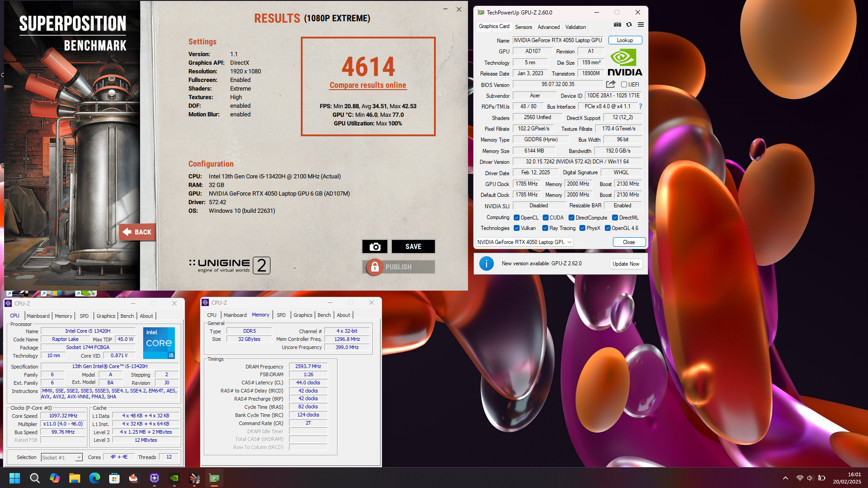The image size is (868, 488).
Task: Toggle the PhysX checkbox
Action: coord(582,228)
